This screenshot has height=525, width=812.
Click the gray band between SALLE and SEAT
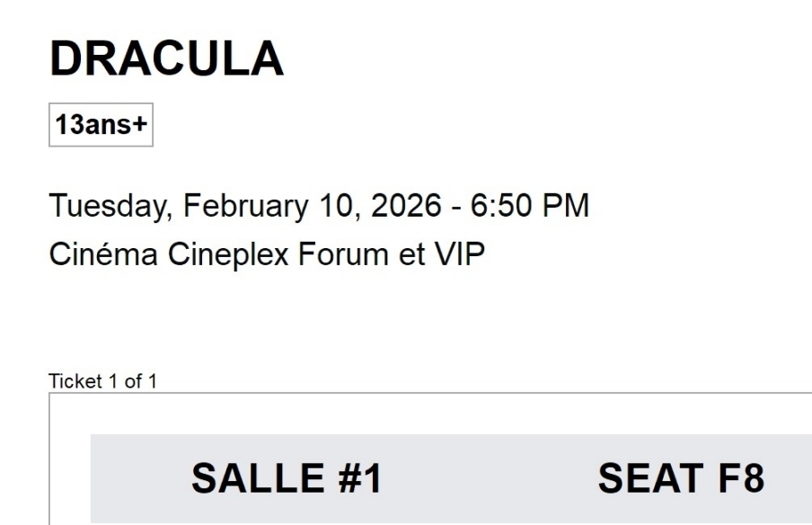(x=490, y=478)
